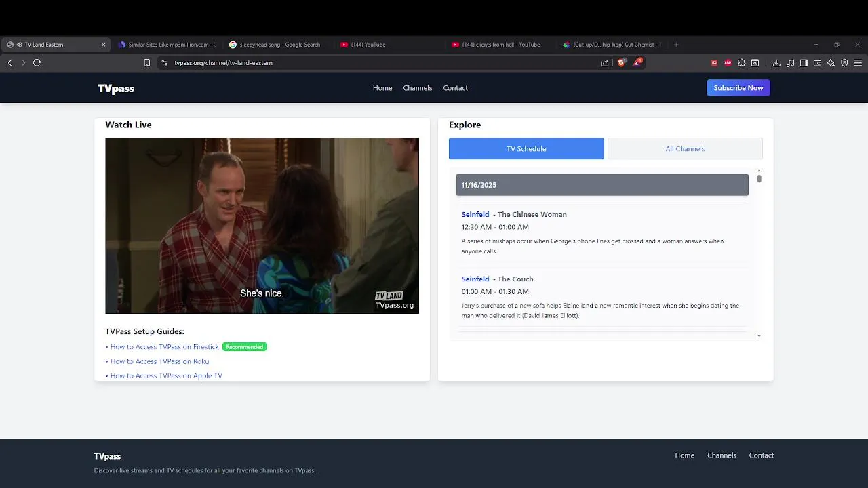This screenshot has height=488, width=868.
Task: Open Channels link in the footer
Action: (722, 455)
